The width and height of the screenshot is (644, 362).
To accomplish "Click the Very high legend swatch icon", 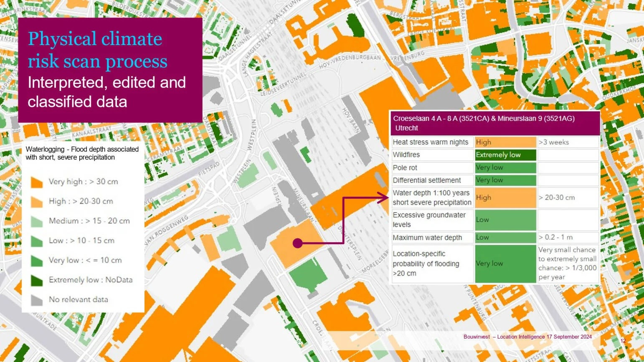I will [37, 182].
